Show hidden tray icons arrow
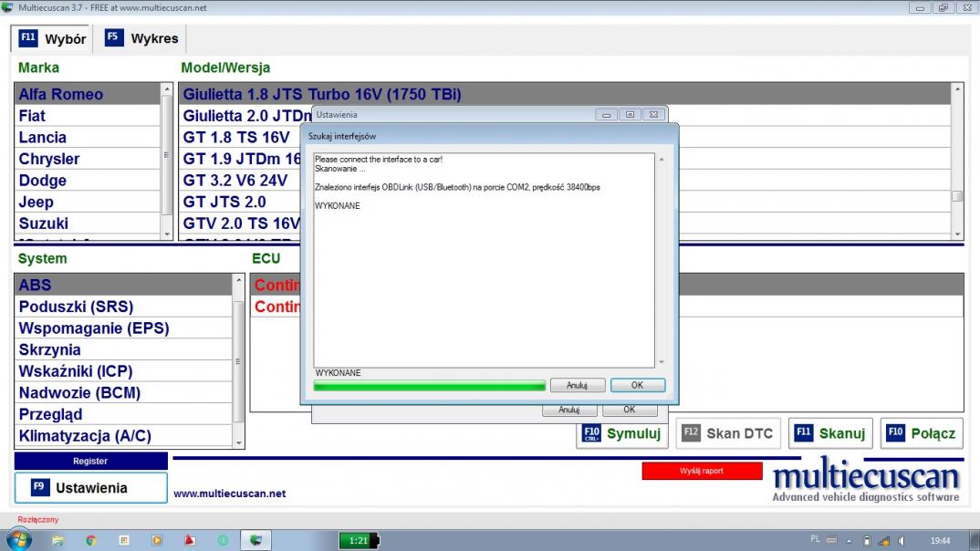 click(x=849, y=541)
